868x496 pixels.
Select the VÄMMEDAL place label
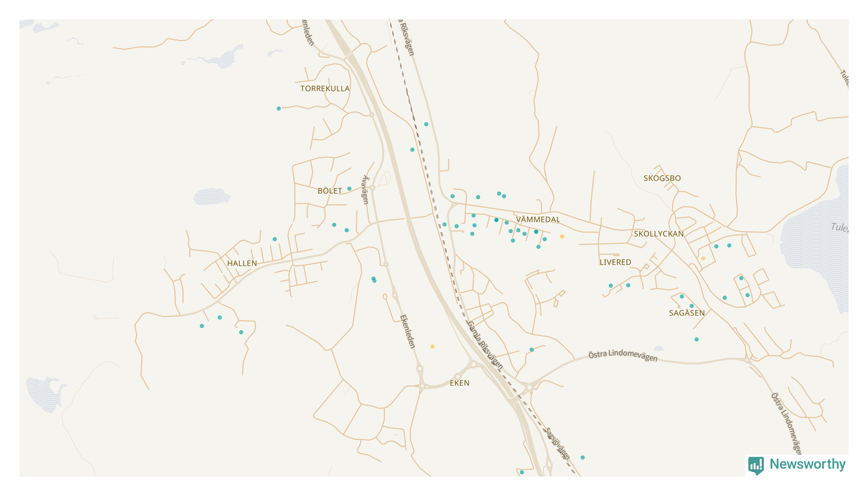point(538,220)
